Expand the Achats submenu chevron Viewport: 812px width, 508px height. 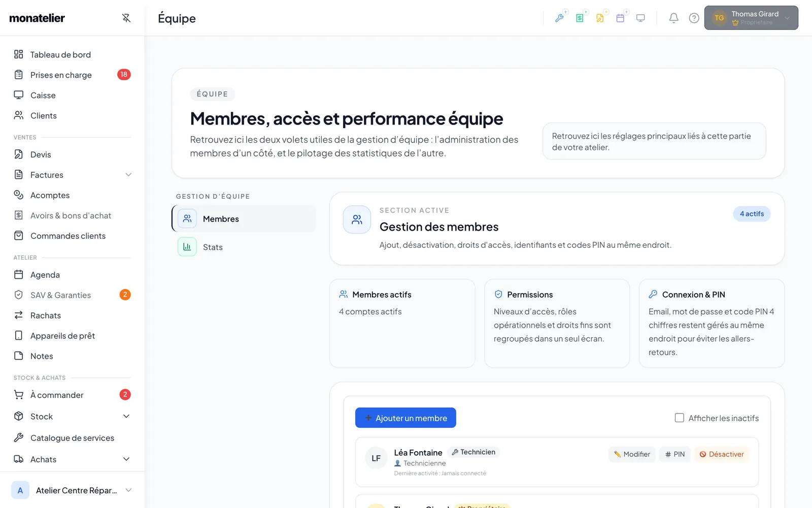126,459
